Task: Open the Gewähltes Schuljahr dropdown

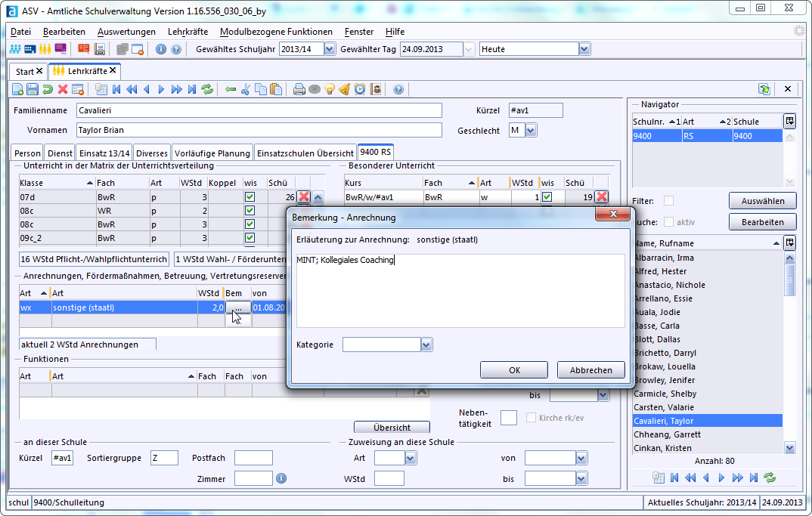Action: click(x=330, y=49)
